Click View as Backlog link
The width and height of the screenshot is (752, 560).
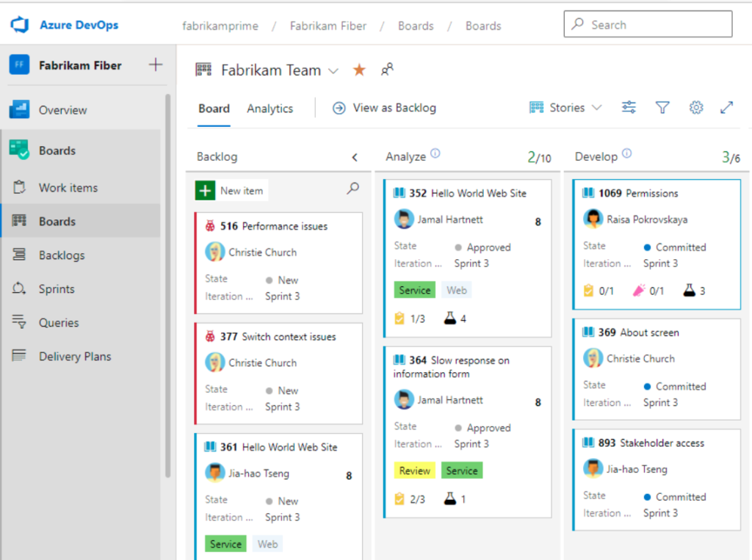pos(384,108)
